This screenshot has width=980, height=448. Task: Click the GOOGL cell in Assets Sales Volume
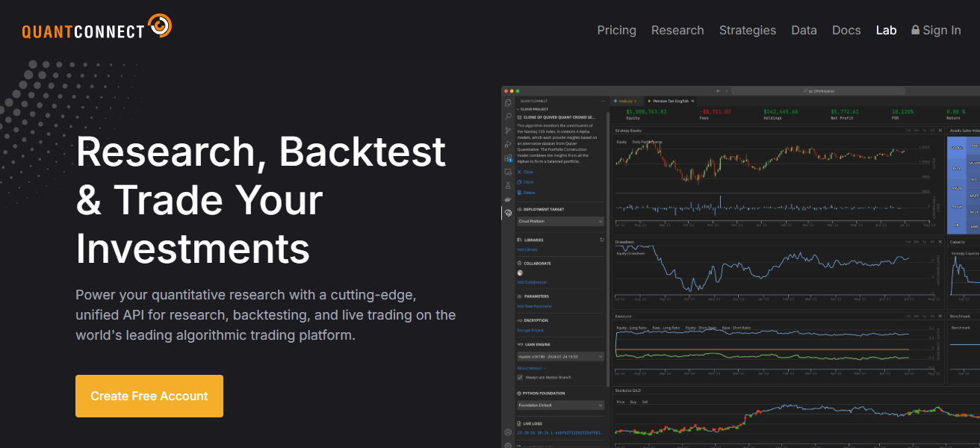tap(956, 148)
